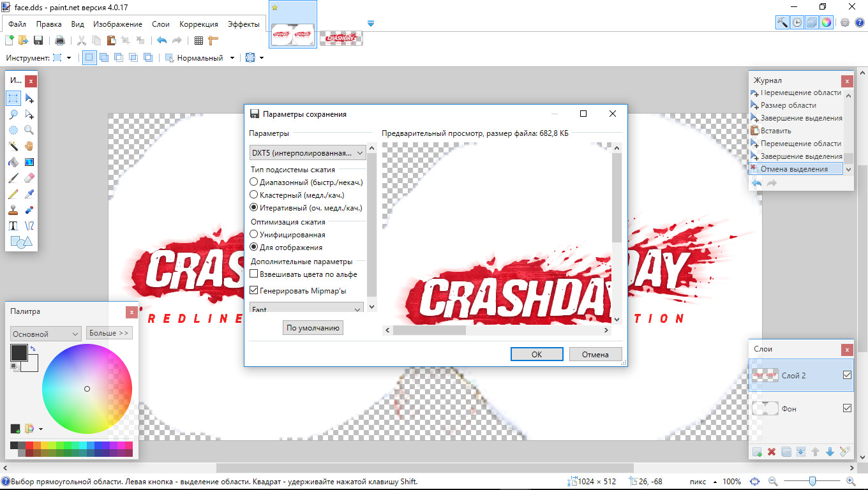Click the Undo arrow in the main toolbar
This screenshot has width=868, height=490.
(162, 41)
